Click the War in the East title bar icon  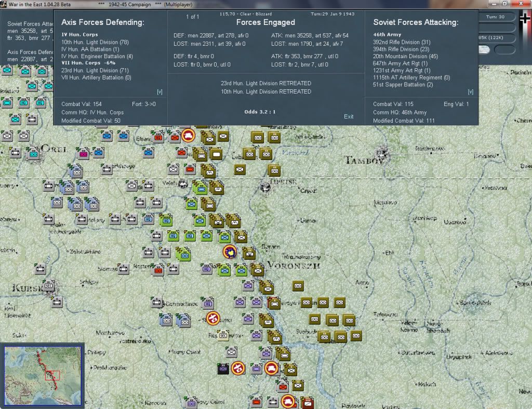tap(4, 4)
